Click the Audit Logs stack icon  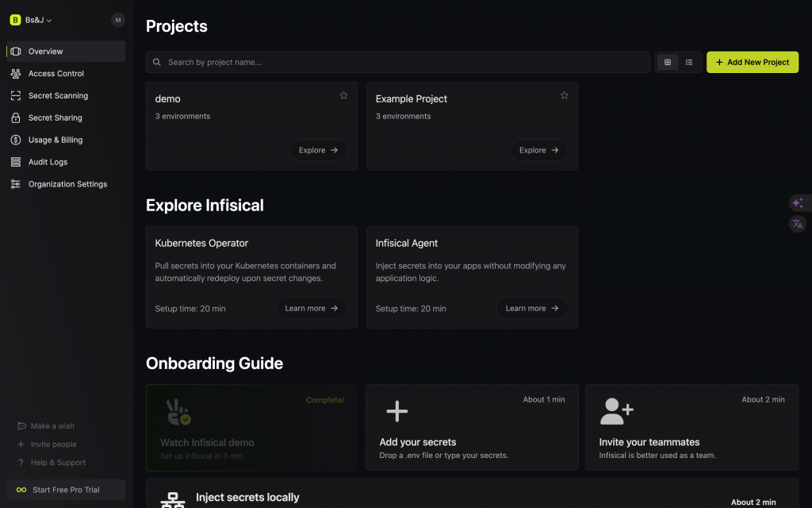pyautogui.click(x=16, y=162)
